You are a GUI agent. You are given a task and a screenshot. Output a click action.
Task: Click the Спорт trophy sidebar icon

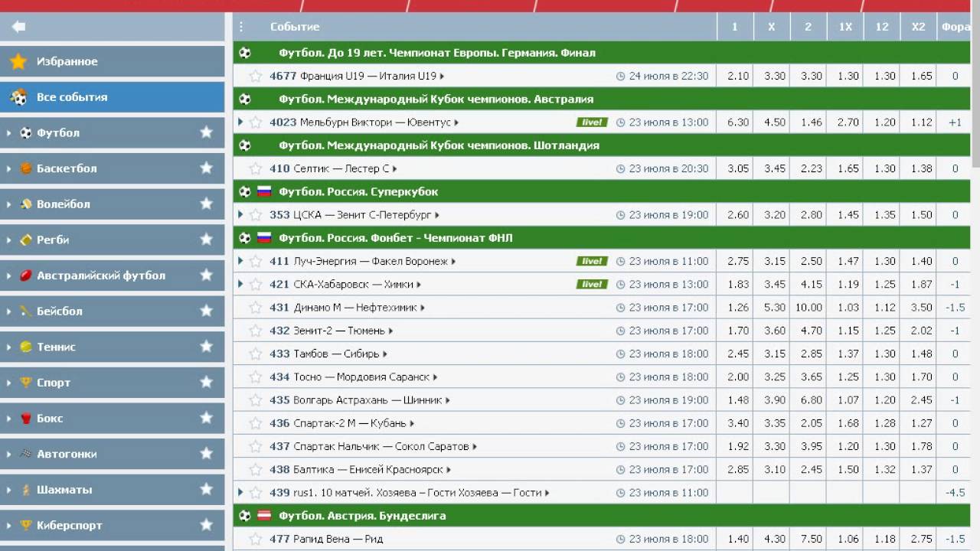[x=26, y=383]
